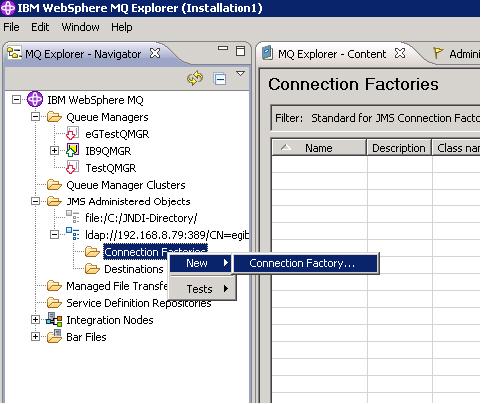Close the MQ Explorer - Navigator tab
This screenshot has height=404, width=481.
click(155, 53)
